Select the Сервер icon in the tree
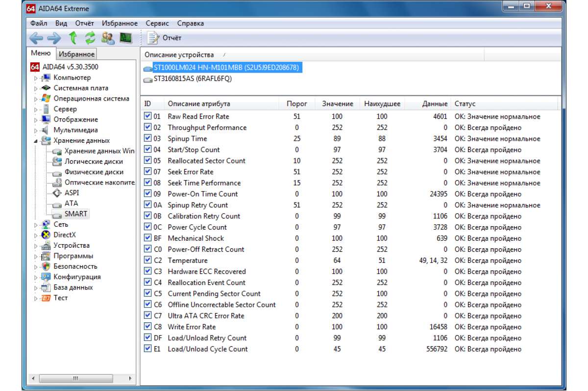This screenshot has width=588, height=391. click(x=46, y=109)
